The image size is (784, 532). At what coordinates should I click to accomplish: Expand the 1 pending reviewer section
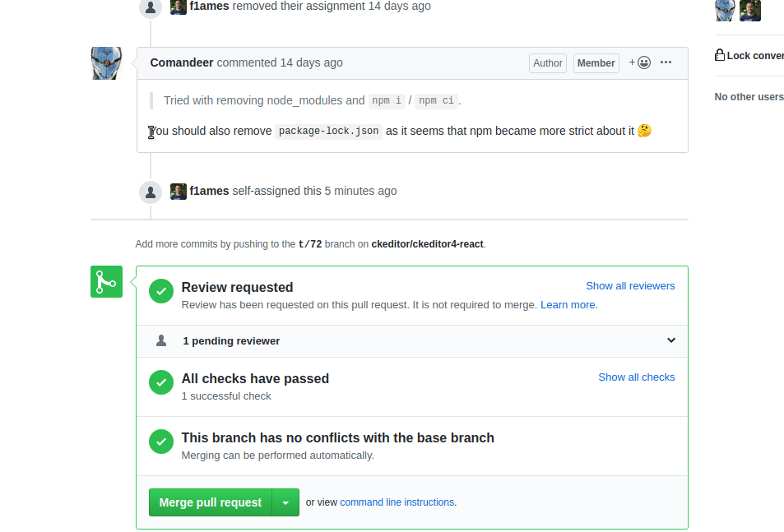(x=670, y=340)
